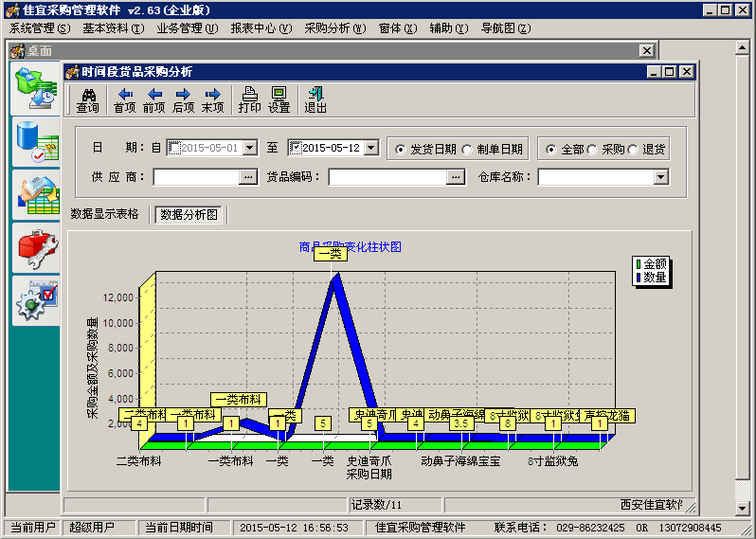Go to first record with 首项
The height and width of the screenshot is (539, 756).
tap(124, 99)
